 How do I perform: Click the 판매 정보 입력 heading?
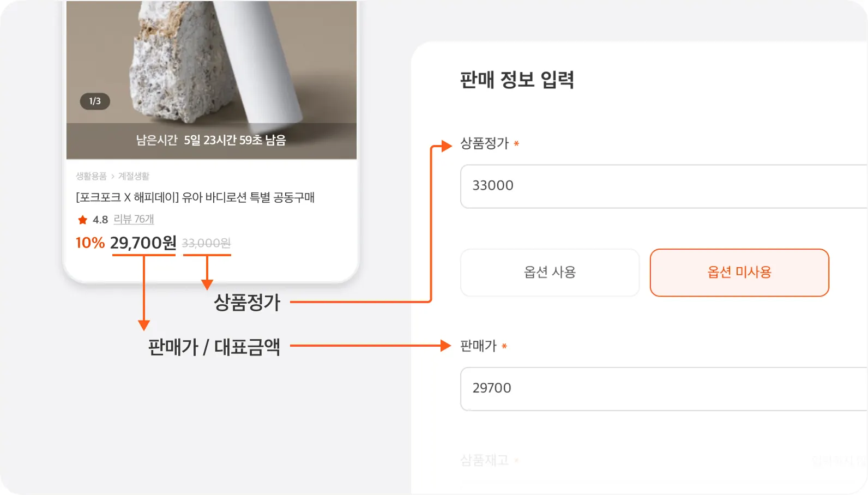click(516, 80)
